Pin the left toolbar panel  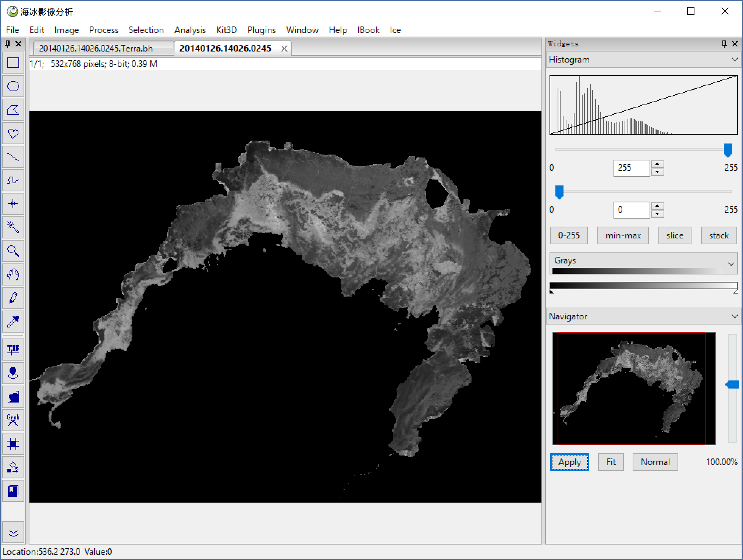[x=7, y=44]
